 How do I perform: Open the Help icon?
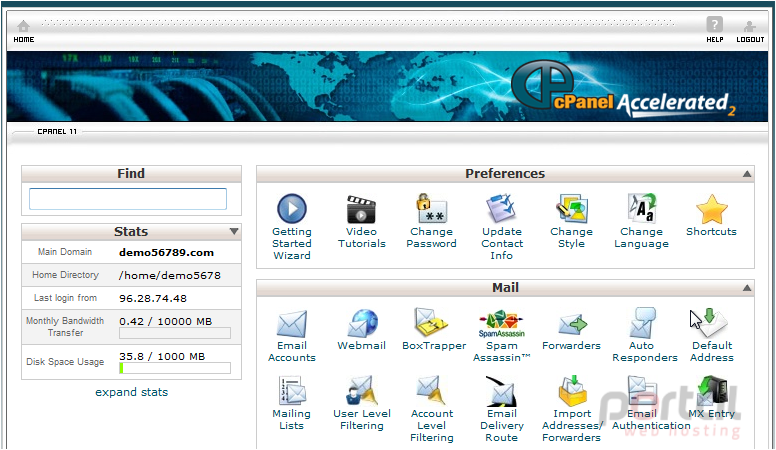pos(714,24)
